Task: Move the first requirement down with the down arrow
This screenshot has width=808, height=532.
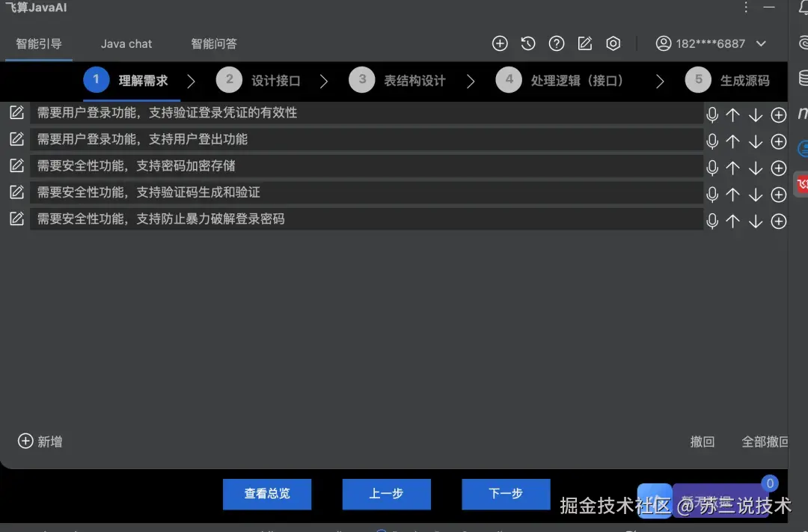Action: tap(755, 114)
